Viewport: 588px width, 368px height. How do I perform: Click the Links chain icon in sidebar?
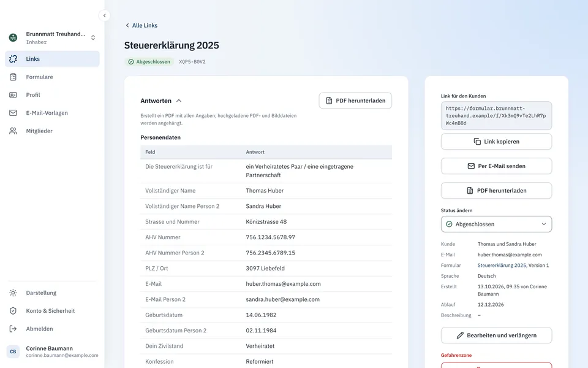13,59
